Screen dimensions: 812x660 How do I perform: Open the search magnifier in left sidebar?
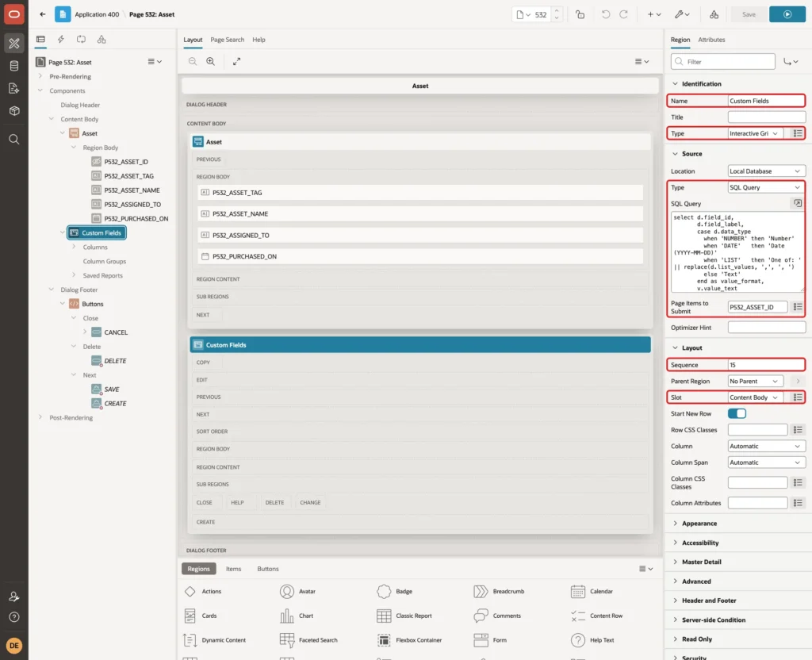(14, 140)
